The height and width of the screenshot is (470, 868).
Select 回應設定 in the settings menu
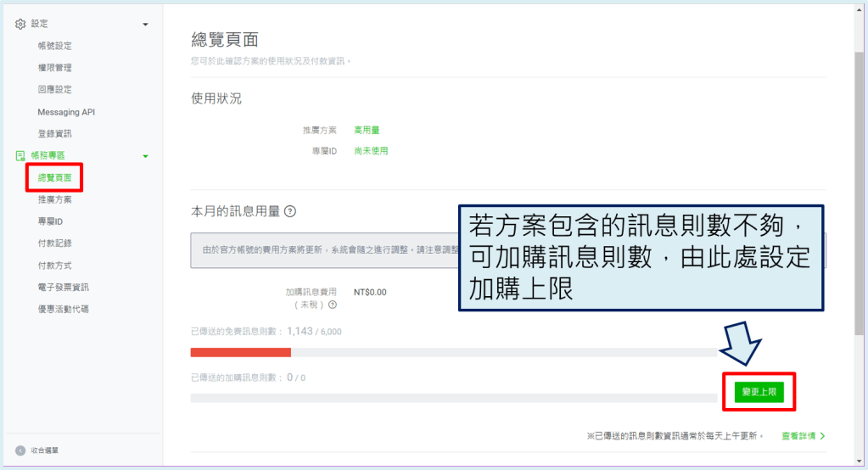point(54,90)
